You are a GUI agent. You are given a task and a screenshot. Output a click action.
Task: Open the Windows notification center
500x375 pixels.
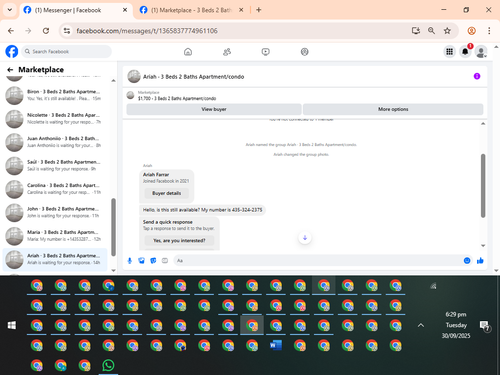coord(485,326)
